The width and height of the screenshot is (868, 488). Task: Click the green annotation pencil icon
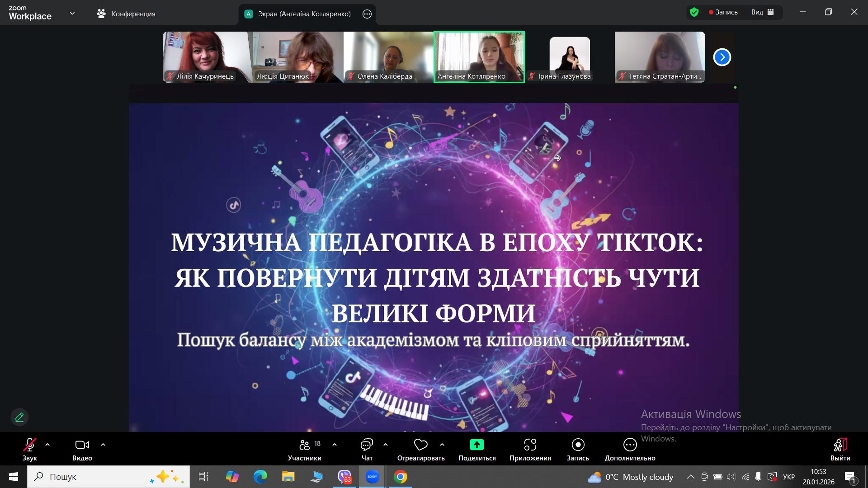19,417
